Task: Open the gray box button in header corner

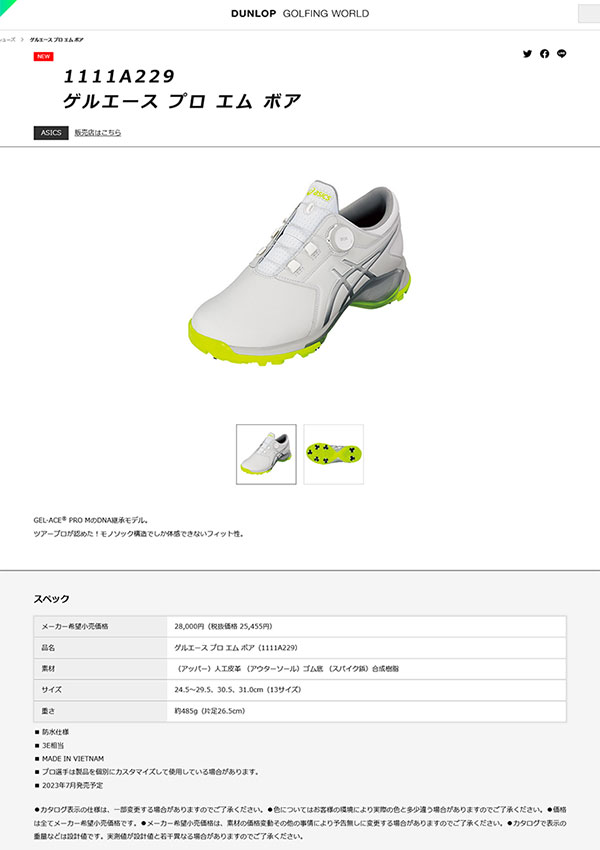Action: tap(589, 14)
